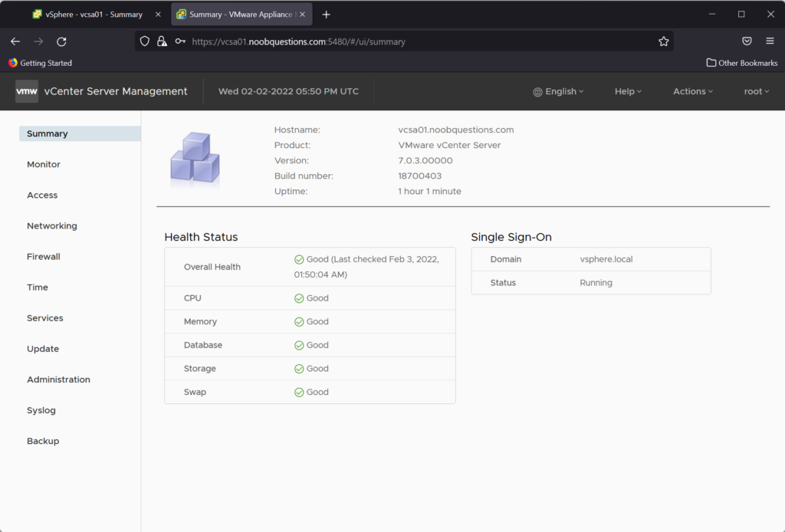Click the VMware vCenter Server product value
Image resolution: width=785 pixels, height=532 pixels.
pos(449,145)
